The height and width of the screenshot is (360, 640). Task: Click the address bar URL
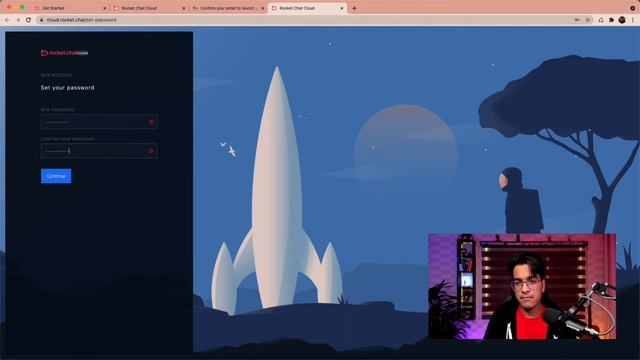[81, 20]
